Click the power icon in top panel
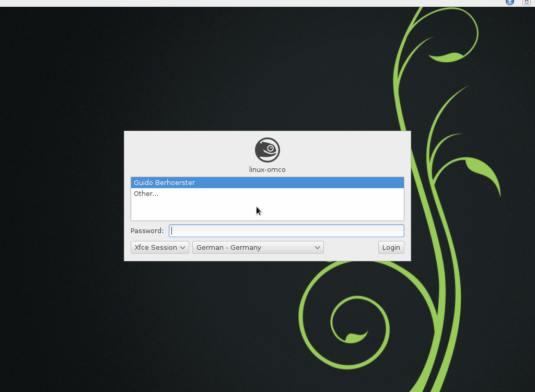 click(x=527, y=2)
